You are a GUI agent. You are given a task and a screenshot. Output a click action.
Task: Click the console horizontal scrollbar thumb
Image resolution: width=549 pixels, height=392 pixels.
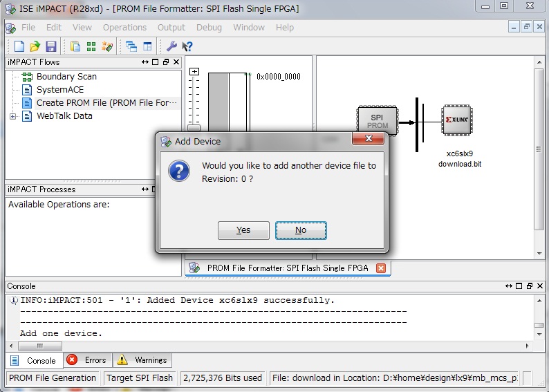(x=40, y=346)
